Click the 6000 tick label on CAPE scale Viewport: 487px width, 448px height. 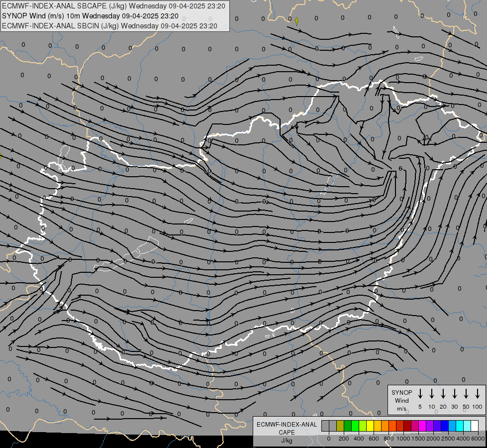(x=478, y=439)
